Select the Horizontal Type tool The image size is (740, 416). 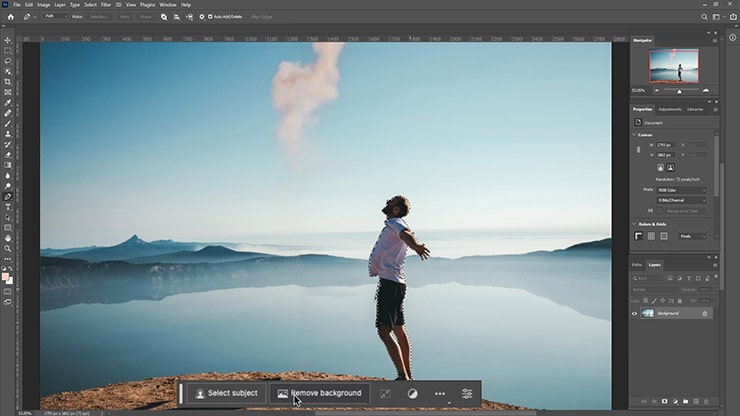click(x=8, y=207)
